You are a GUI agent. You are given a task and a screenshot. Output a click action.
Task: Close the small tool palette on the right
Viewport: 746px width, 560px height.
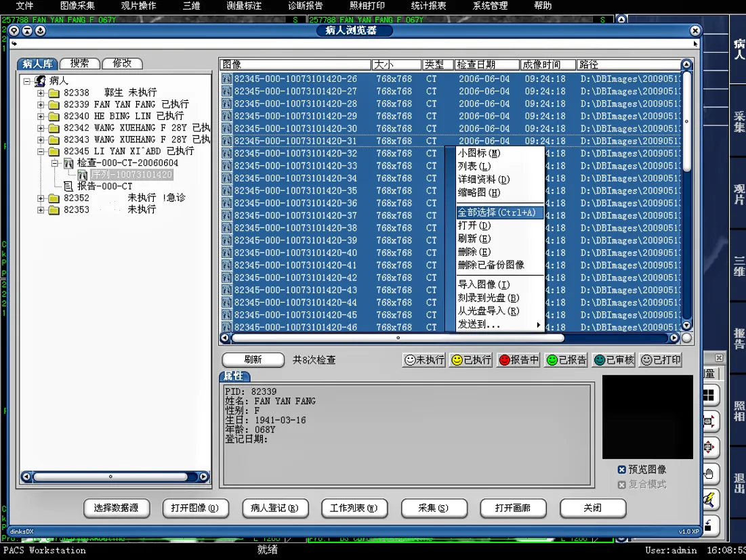click(x=719, y=358)
